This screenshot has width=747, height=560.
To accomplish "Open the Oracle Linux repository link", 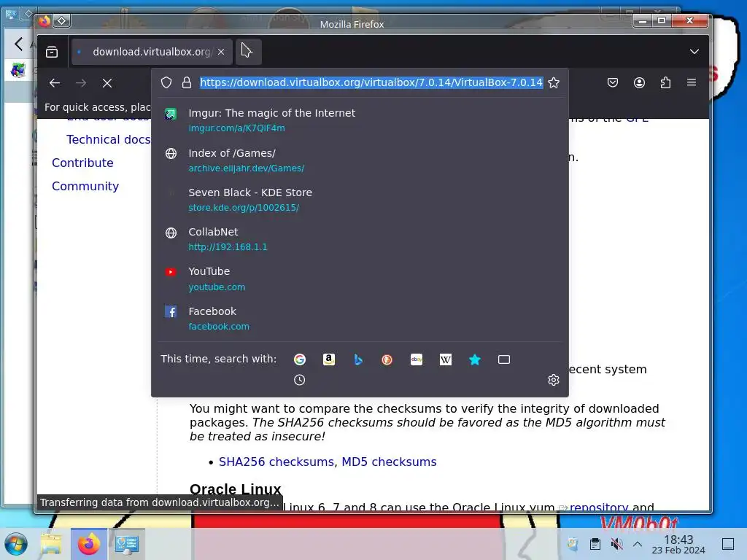I will pyautogui.click(x=599, y=507).
